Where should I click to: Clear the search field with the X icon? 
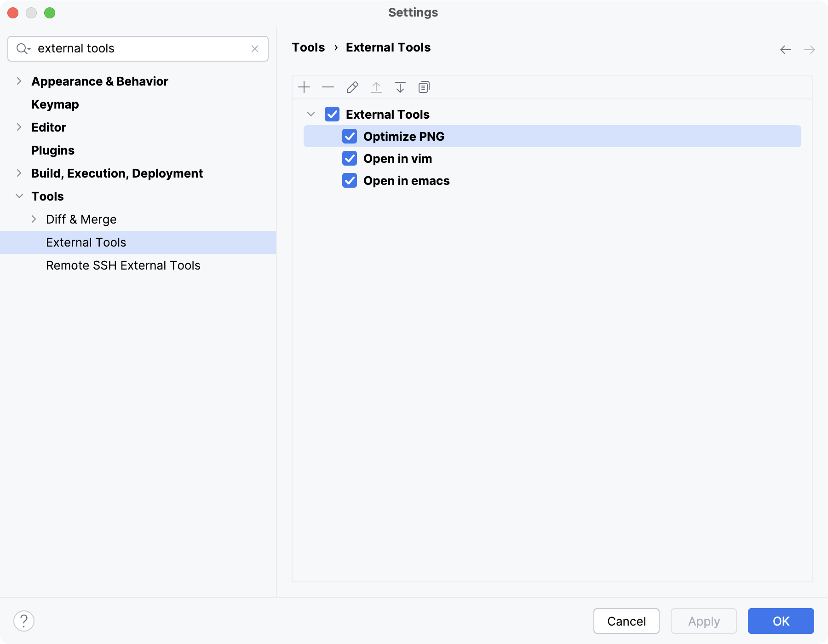tap(255, 48)
